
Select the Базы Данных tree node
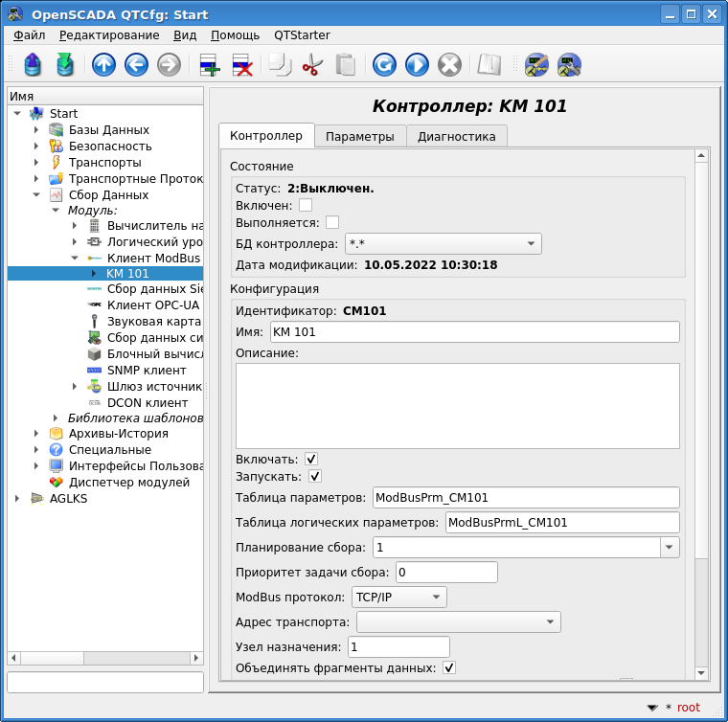108,130
